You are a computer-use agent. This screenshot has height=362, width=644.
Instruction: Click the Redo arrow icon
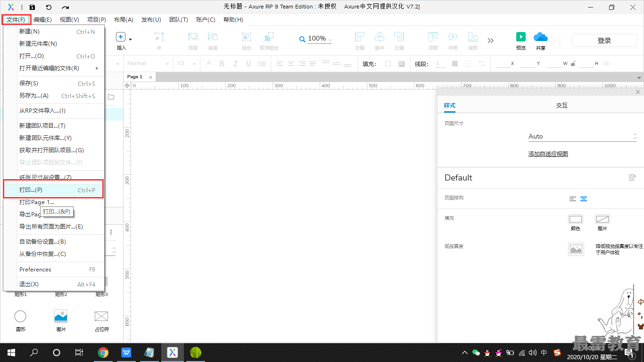click(x=65, y=7)
